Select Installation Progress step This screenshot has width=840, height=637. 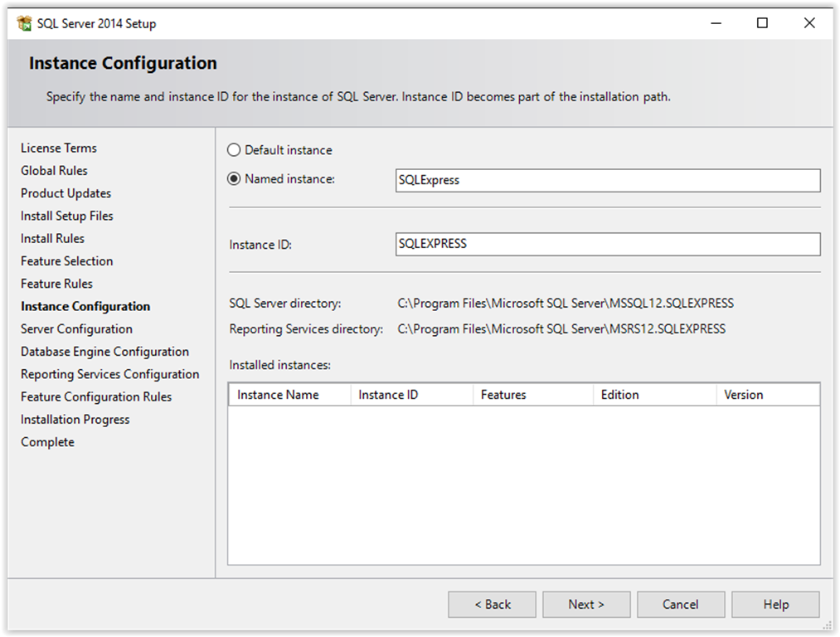point(75,420)
